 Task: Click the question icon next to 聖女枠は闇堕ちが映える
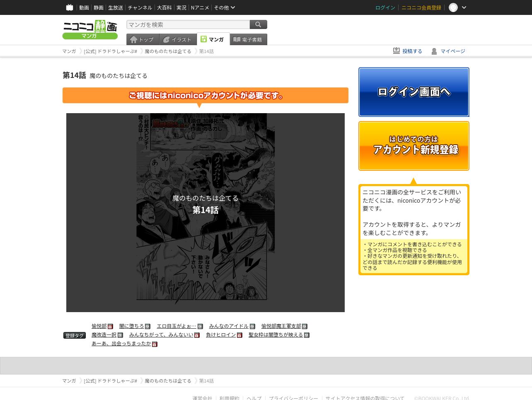point(307,335)
